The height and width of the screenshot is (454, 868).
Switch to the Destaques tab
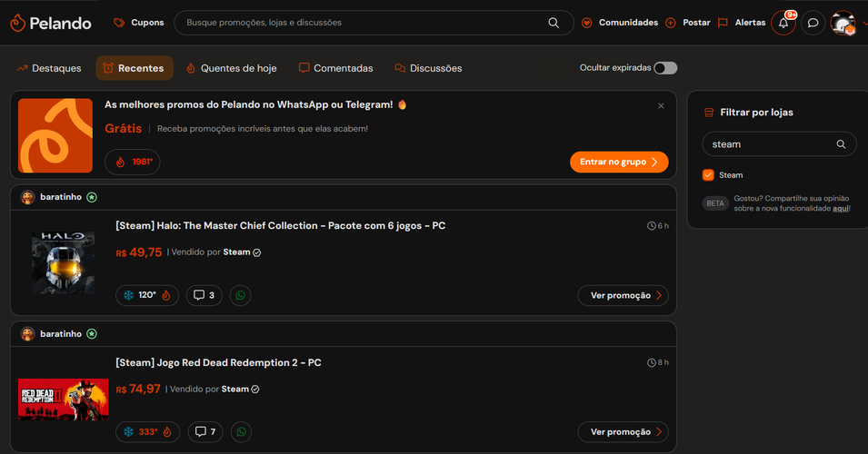click(49, 68)
